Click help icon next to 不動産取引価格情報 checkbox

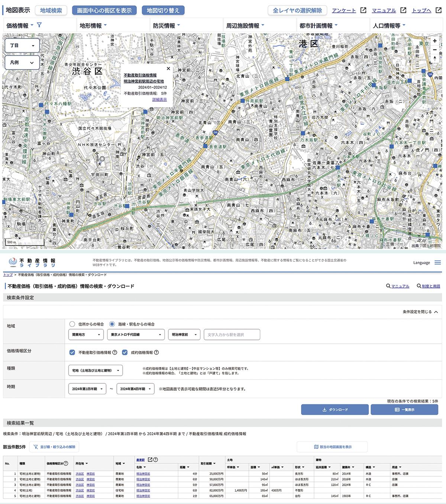point(115,352)
